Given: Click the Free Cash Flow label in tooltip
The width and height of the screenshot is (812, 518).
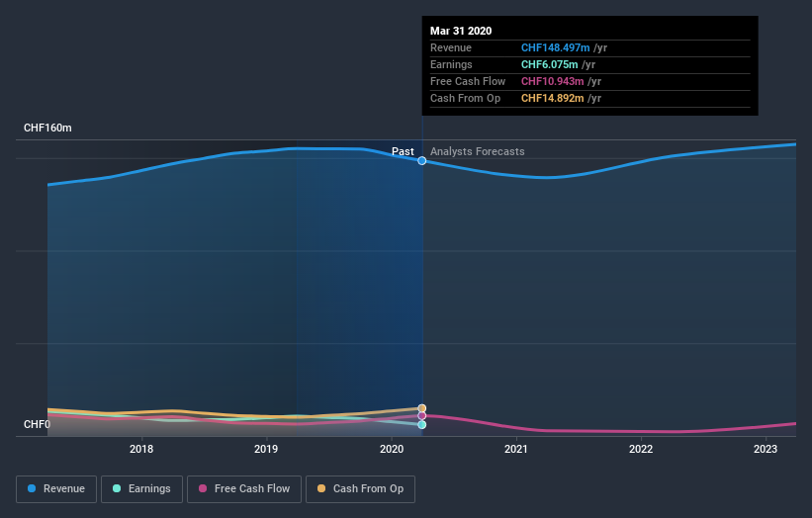Looking at the screenshot, I should click(468, 81).
